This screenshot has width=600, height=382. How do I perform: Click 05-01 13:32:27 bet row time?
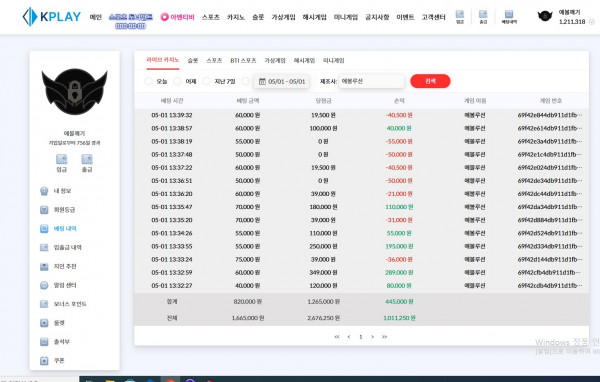[x=172, y=286]
